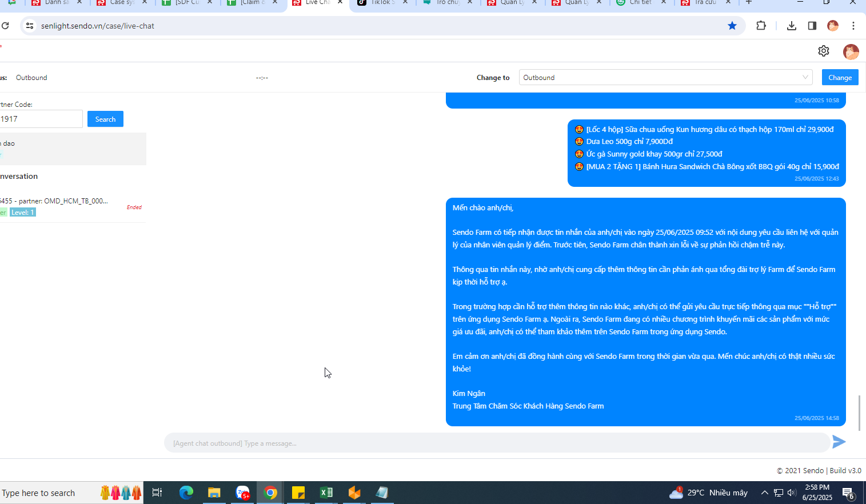Select the dao partner result row

[73, 149]
